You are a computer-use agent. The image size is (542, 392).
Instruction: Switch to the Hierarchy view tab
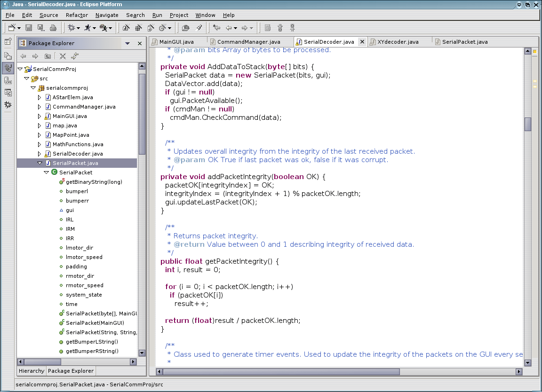click(x=32, y=371)
